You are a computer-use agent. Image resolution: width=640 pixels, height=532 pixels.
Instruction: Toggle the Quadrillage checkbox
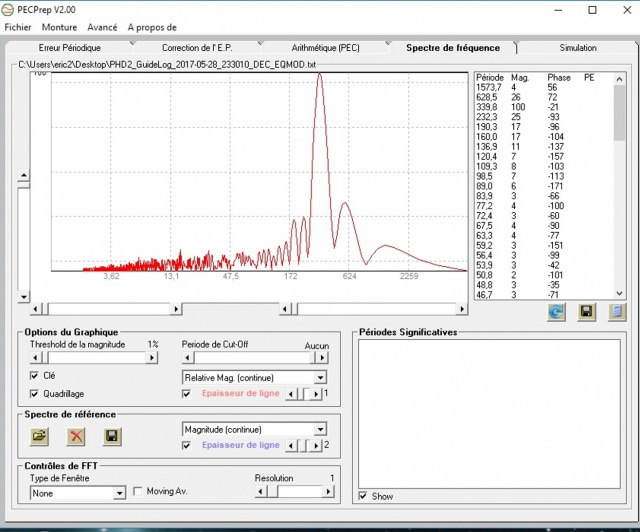(34, 394)
